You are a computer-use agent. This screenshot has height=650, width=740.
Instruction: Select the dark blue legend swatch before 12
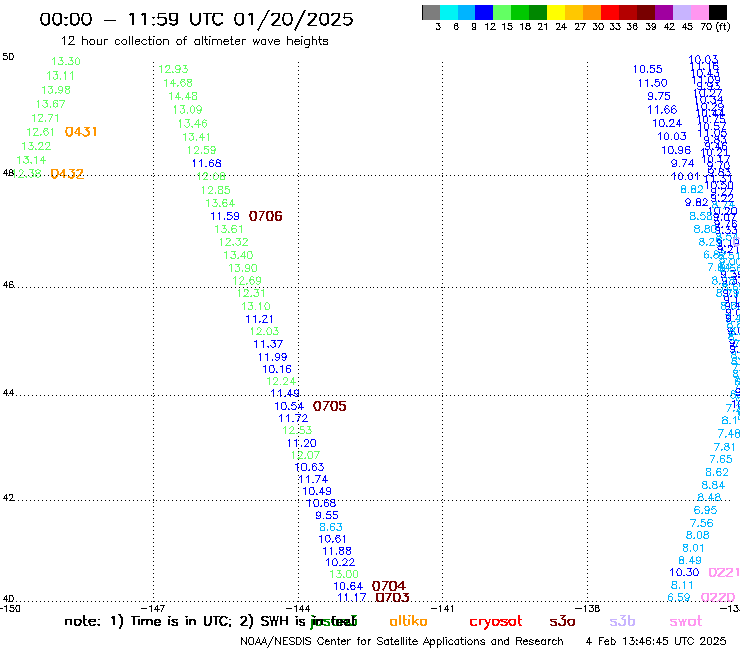point(484,12)
